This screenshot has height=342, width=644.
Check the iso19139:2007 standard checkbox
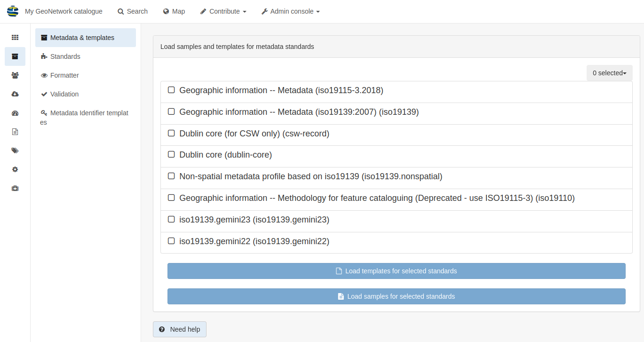pyautogui.click(x=171, y=111)
